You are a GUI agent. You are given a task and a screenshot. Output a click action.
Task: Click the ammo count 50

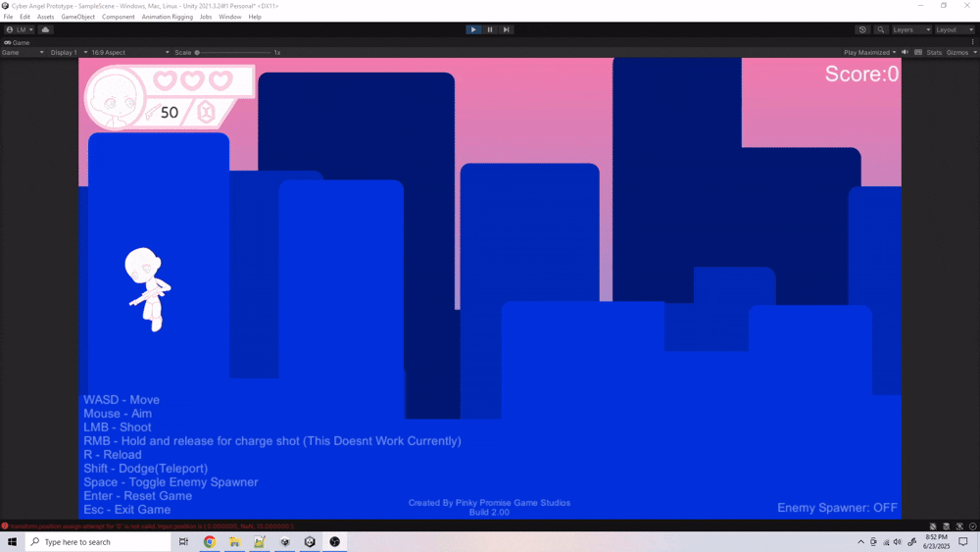(170, 113)
